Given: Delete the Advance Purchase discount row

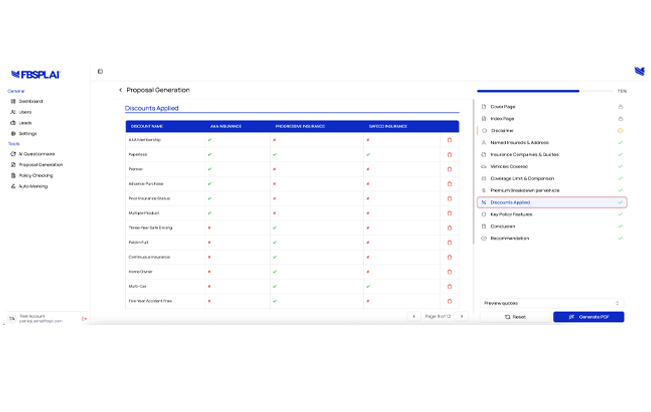Looking at the screenshot, I should click(x=449, y=184).
